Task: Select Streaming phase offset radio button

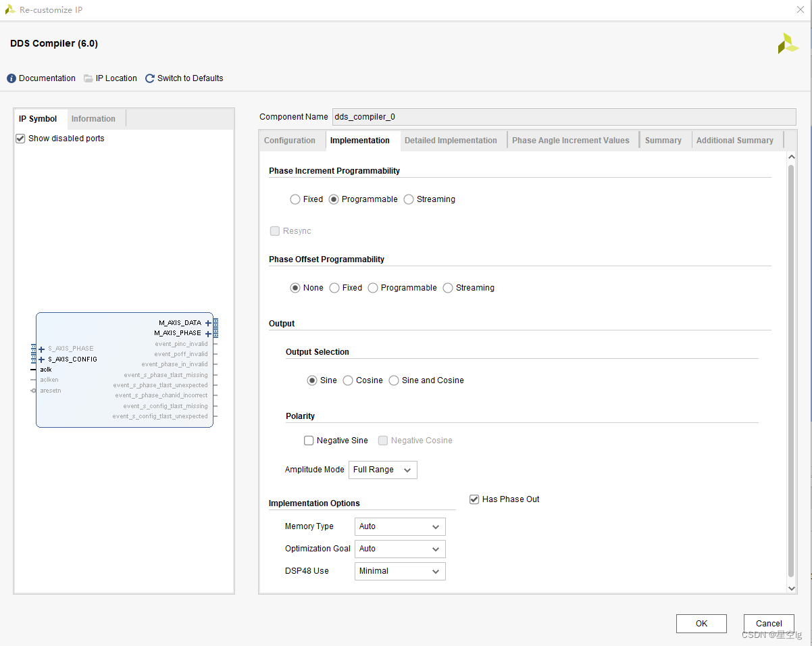Action: [448, 288]
